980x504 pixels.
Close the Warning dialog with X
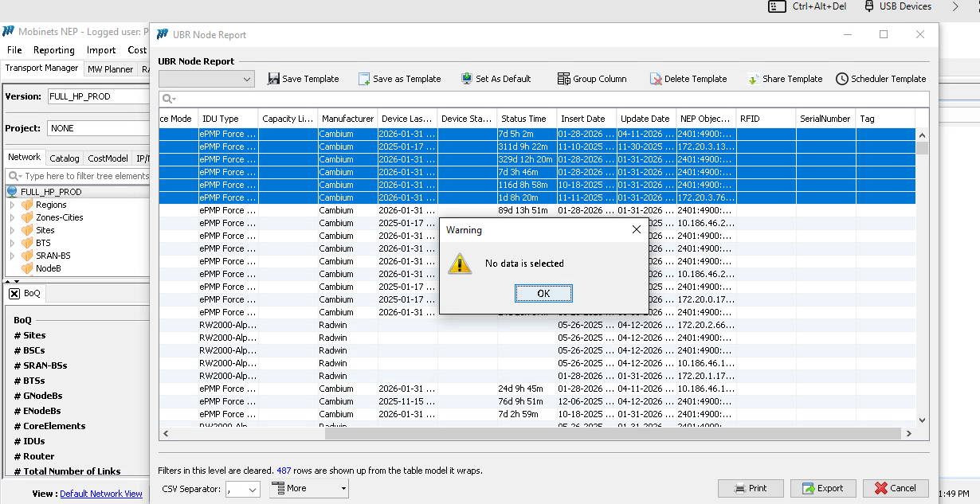click(636, 229)
